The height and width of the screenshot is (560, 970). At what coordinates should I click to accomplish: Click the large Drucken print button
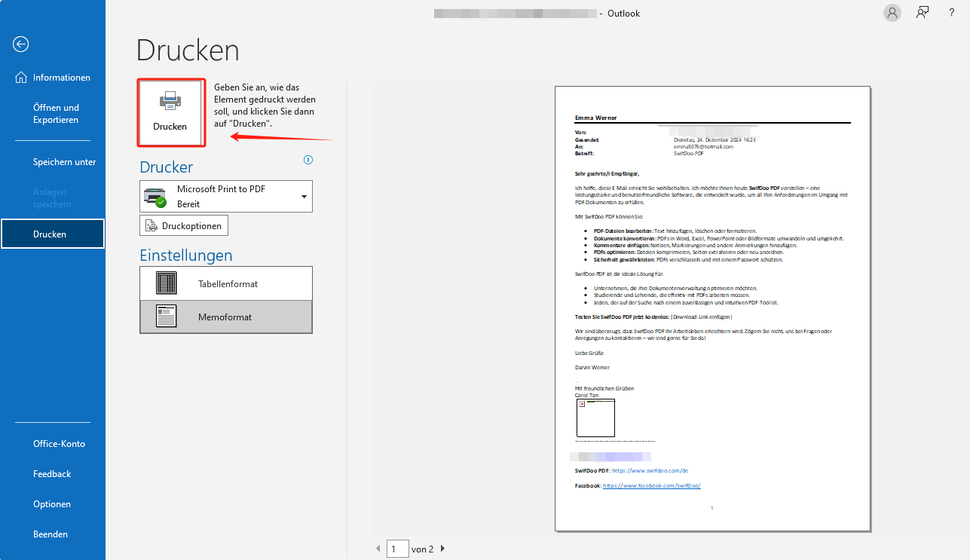(170, 112)
